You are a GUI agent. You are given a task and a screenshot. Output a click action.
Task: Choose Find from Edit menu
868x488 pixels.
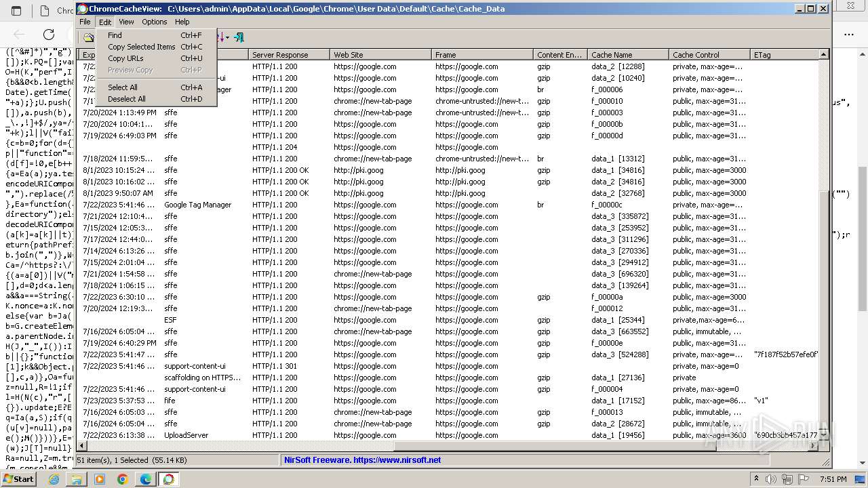(156, 35)
